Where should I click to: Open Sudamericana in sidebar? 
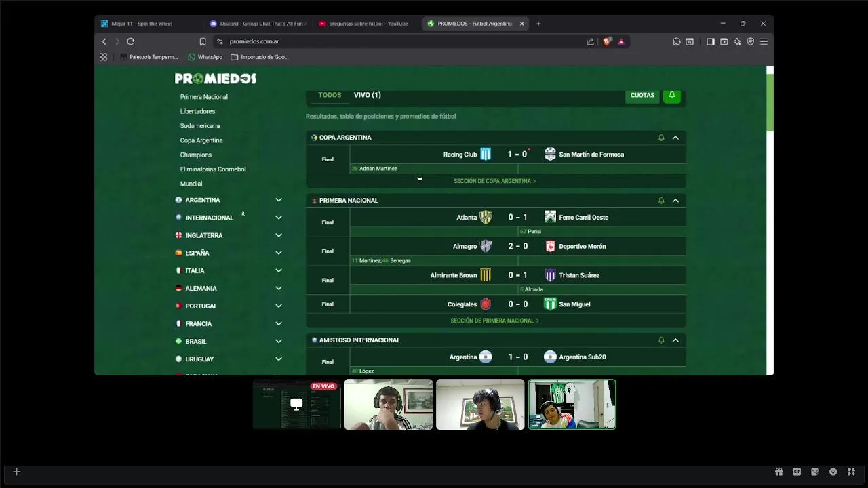click(200, 126)
